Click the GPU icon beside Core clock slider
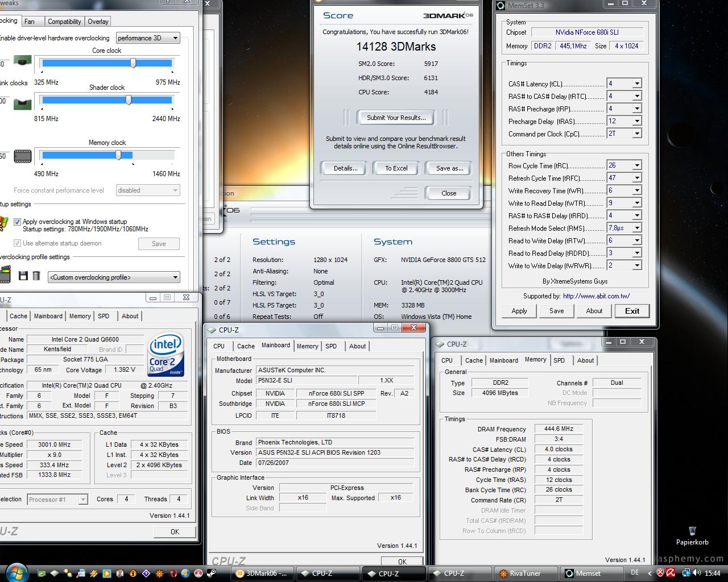The image size is (728, 582). [23, 60]
